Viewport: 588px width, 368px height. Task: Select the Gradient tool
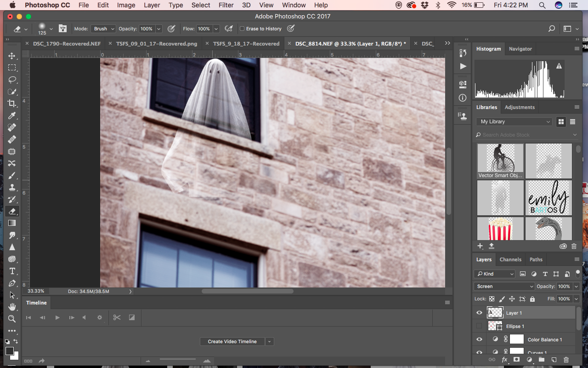pyautogui.click(x=12, y=223)
